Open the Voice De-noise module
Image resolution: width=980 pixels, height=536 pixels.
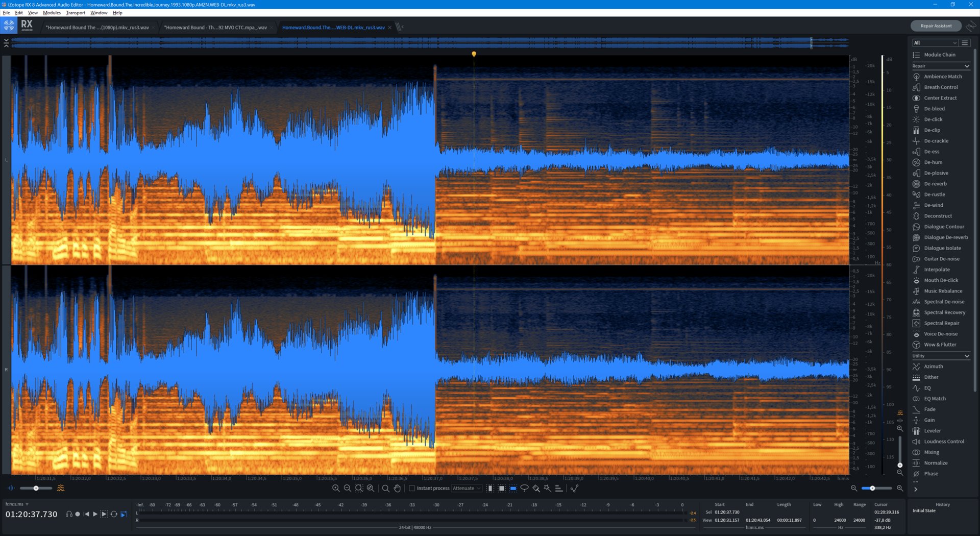[940, 334]
